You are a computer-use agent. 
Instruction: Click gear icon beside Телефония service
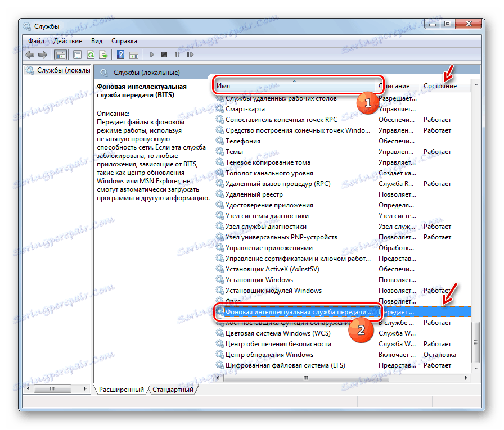click(220, 141)
